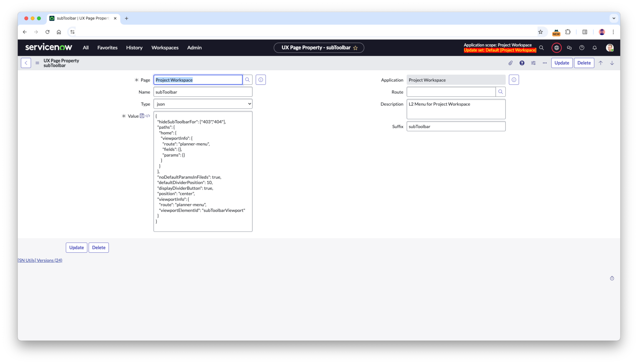Open the All menu

[86, 47]
